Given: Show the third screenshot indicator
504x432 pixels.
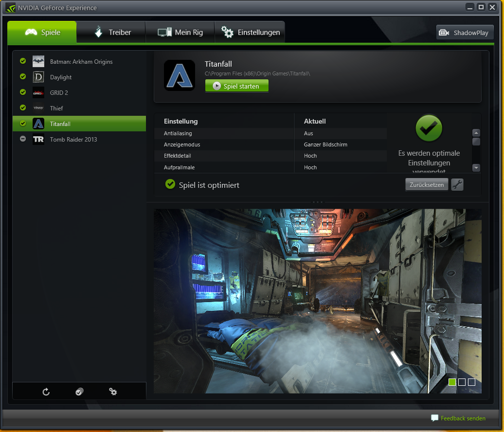Looking at the screenshot, I should click(471, 382).
